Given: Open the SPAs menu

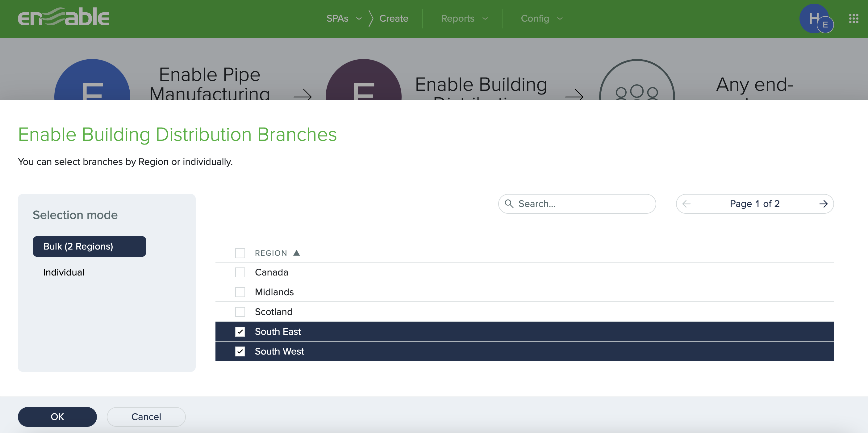Looking at the screenshot, I should click(x=337, y=19).
